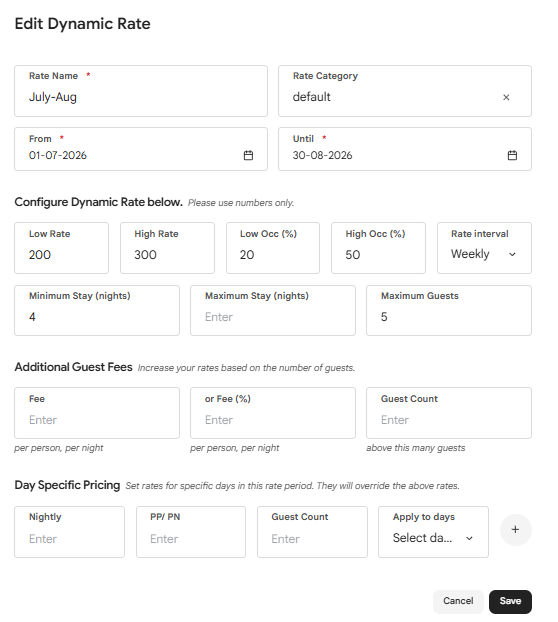Edit the Low Occ (%) value

(273, 248)
